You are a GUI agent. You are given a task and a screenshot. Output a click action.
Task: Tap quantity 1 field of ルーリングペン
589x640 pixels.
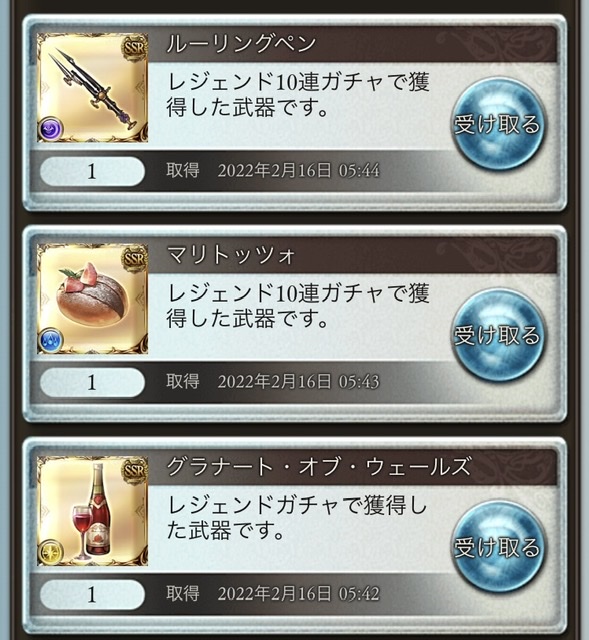click(x=92, y=171)
